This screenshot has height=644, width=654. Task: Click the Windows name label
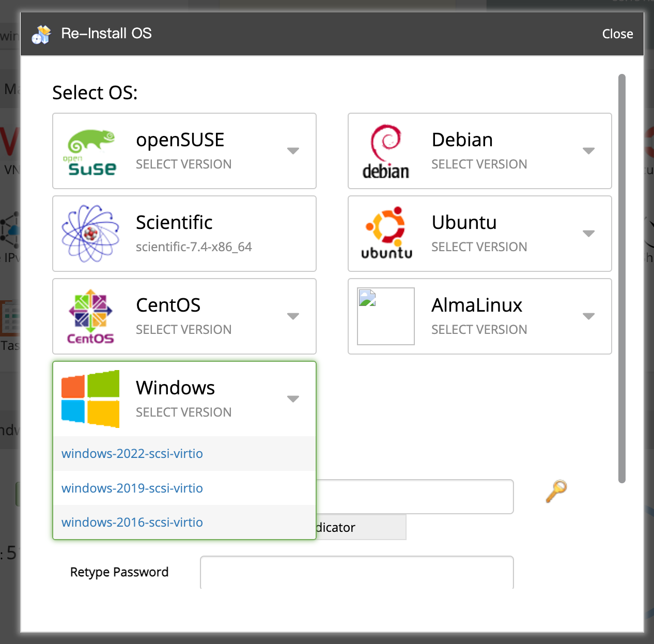175,388
